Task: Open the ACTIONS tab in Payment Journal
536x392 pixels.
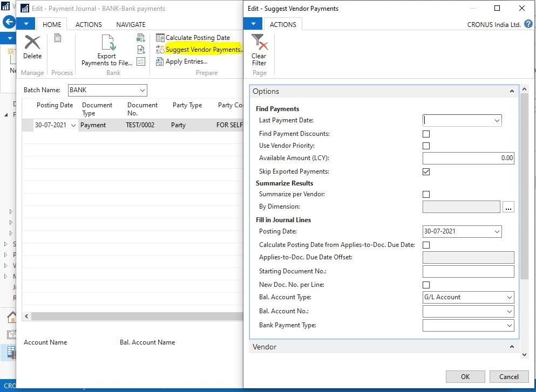Action: point(89,24)
